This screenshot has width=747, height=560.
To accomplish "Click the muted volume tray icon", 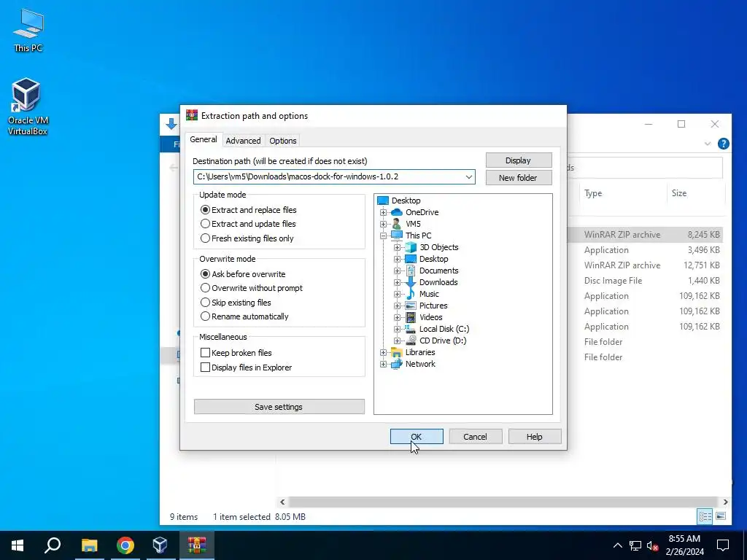I will tap(653, 545).
